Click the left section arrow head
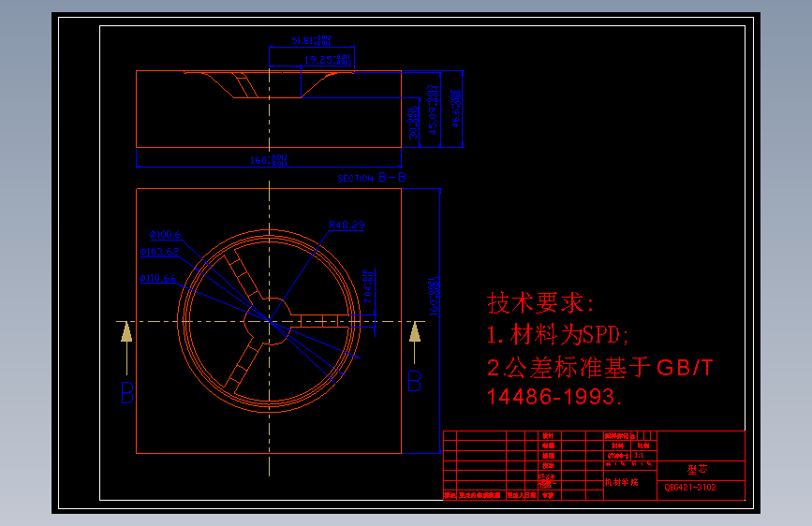812x526 pixels. (x=126, y=332)
